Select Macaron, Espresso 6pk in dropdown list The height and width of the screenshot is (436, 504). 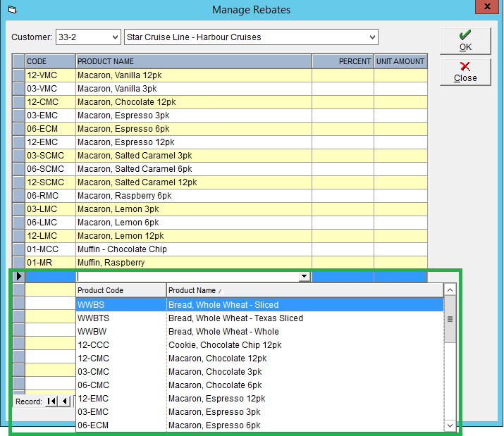(x=259, y=425)
